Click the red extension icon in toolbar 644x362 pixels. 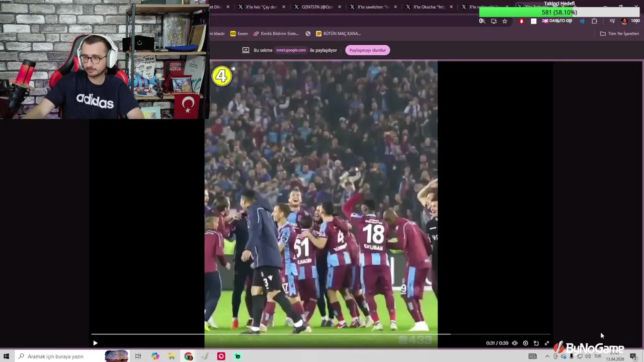[x=521, y=21]
